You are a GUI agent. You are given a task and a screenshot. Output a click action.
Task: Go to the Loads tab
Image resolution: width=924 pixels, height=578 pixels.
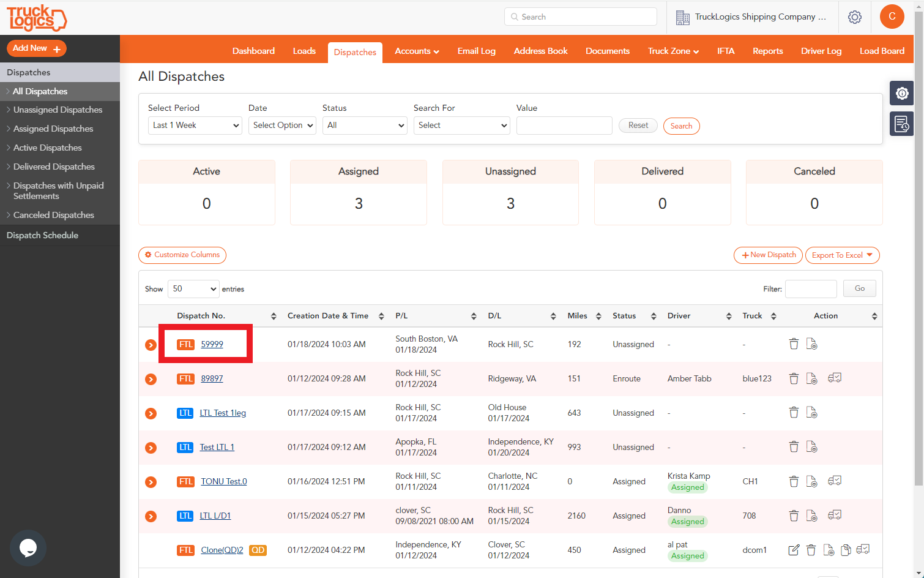click(x=304, y=51)
